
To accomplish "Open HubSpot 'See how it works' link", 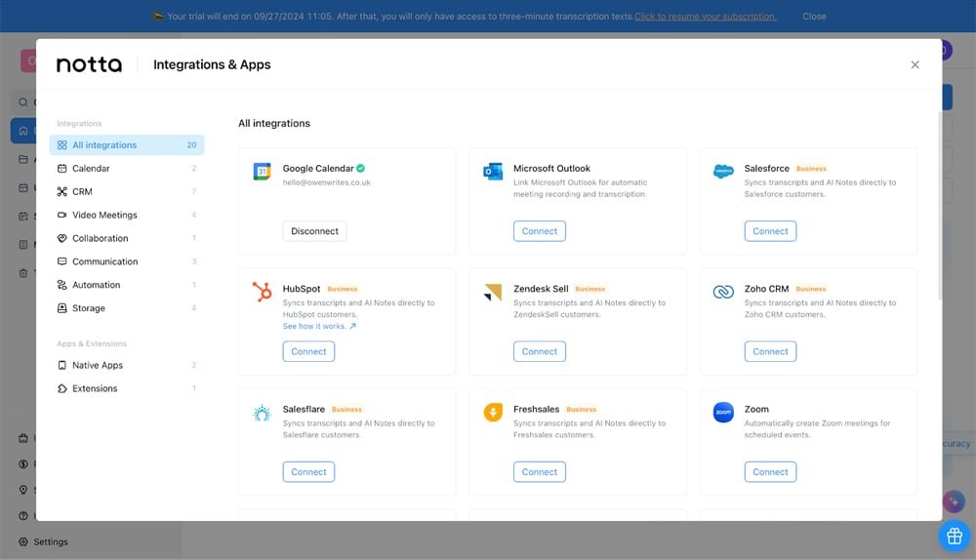I will (318, 326).
